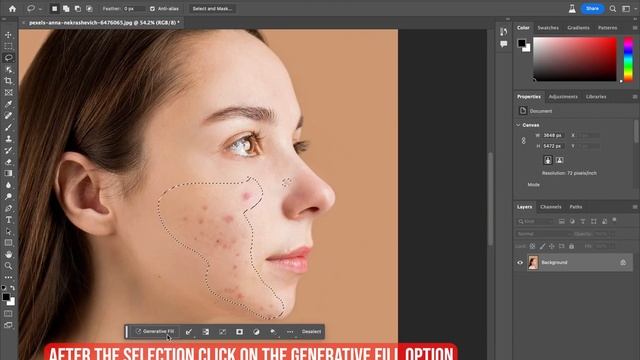Click Transform selection icon in contextual bar
Screen dimensions: 640x360
(x=222, y=332)
